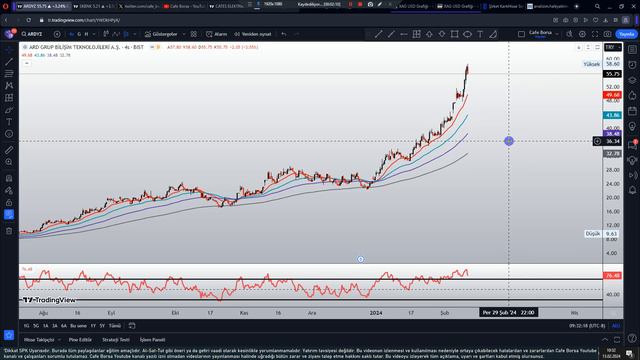Screen dimensions: 640x360
Task: Select the 5G time range
Action: click(36, 326)
